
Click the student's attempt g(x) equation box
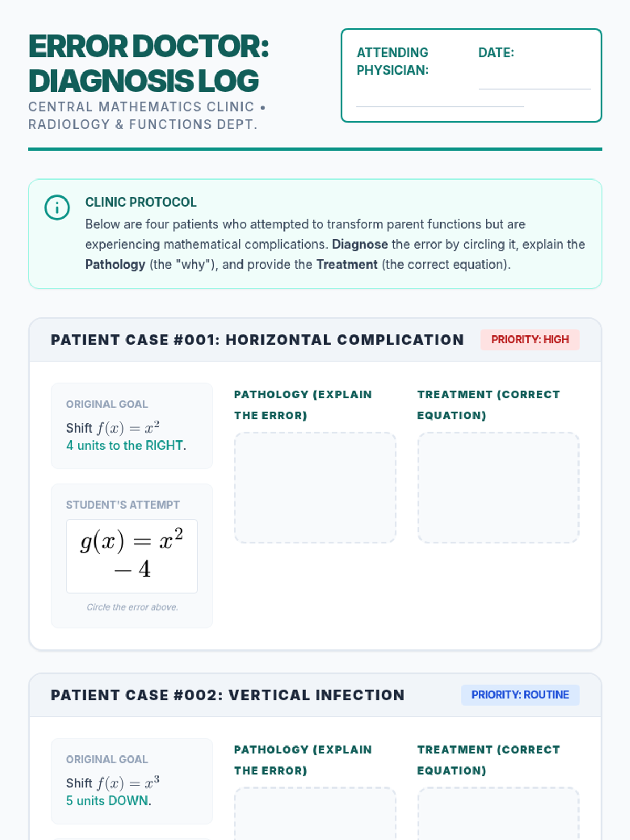[x=132, y=556]
